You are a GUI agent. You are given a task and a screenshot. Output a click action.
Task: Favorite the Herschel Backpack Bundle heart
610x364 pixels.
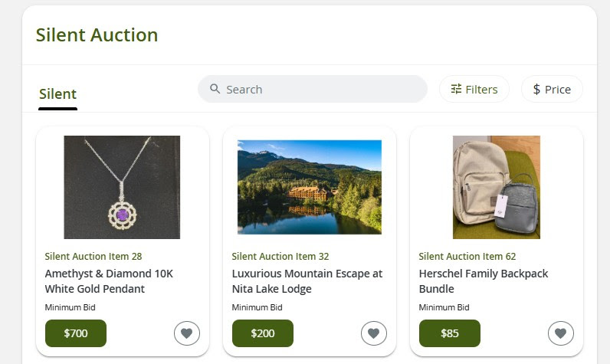tap(560, 333)
